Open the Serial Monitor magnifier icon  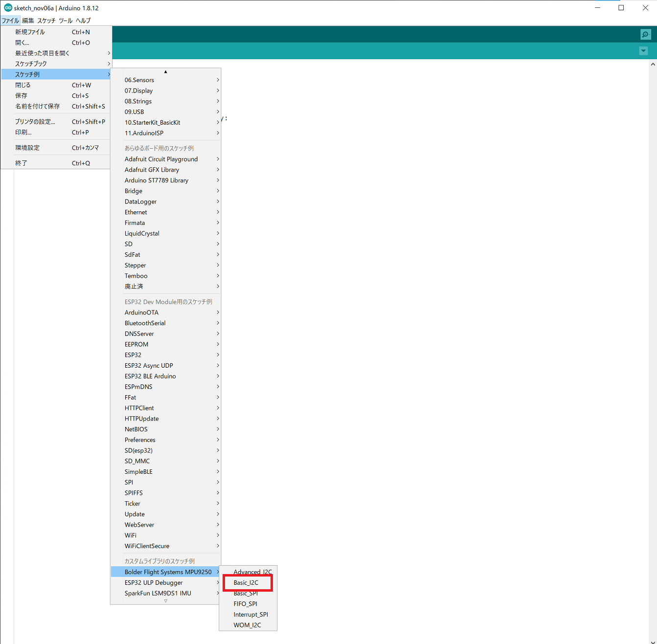tap(645, 34)
